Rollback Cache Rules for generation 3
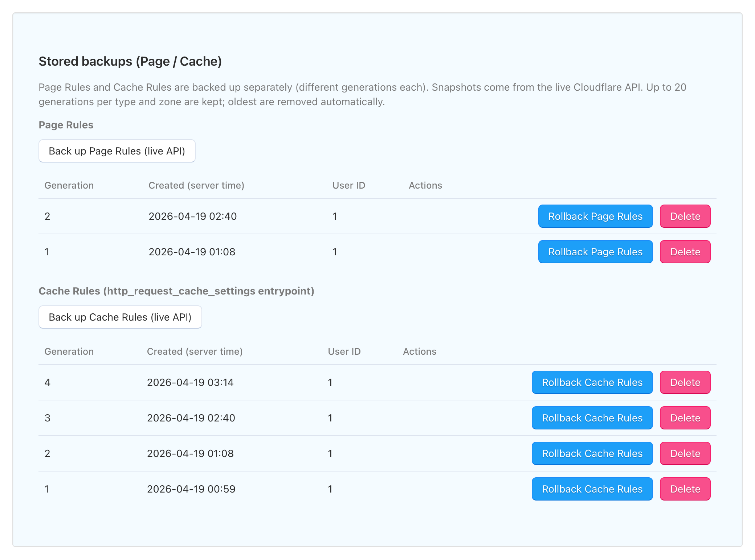 point(592,418)
